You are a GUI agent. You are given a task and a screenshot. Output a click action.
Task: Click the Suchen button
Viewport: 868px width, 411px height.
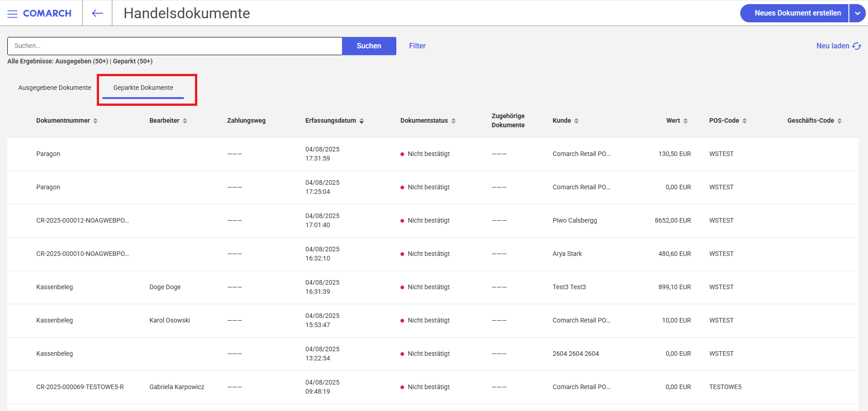point(369,46)
